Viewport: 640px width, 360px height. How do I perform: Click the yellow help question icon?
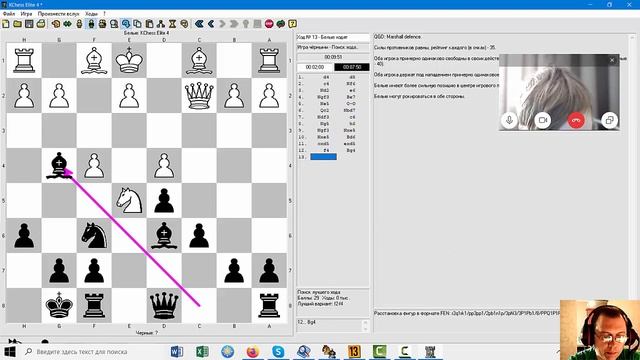[293, 24]
